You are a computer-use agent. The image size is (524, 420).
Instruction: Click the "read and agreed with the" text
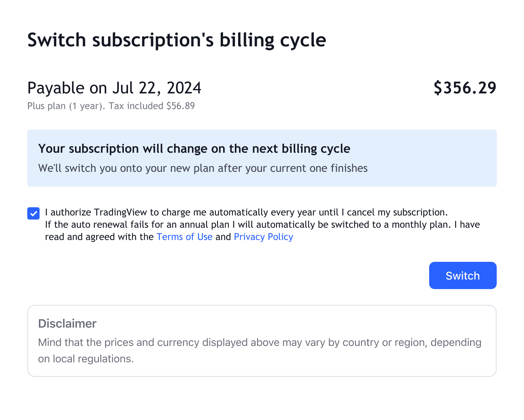[99, 237]
